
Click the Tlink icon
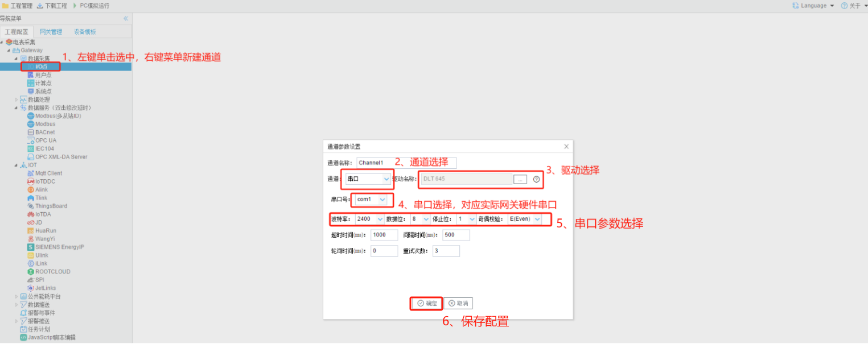(x=31, y=198)
